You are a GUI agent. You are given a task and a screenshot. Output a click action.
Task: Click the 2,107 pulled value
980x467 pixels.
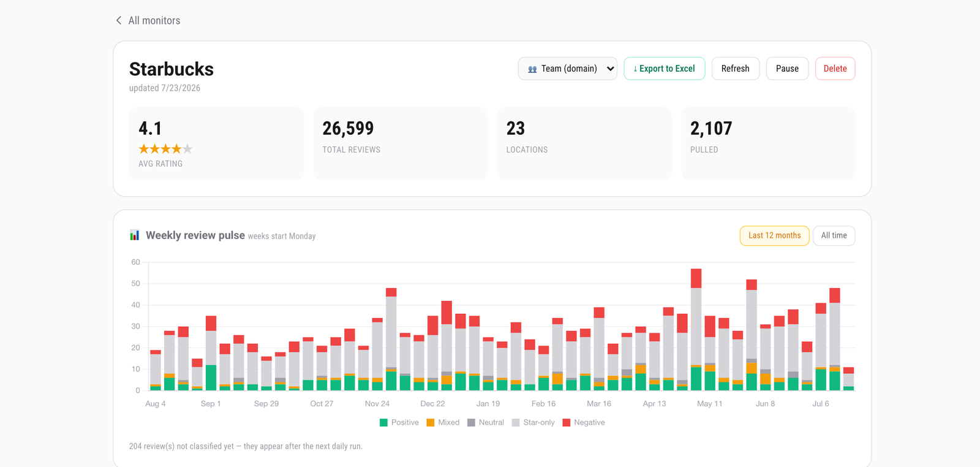[711, 128]
